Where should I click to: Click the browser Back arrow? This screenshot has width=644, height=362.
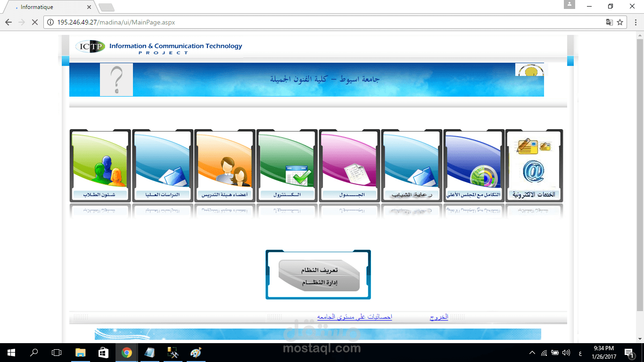[8, 22]
